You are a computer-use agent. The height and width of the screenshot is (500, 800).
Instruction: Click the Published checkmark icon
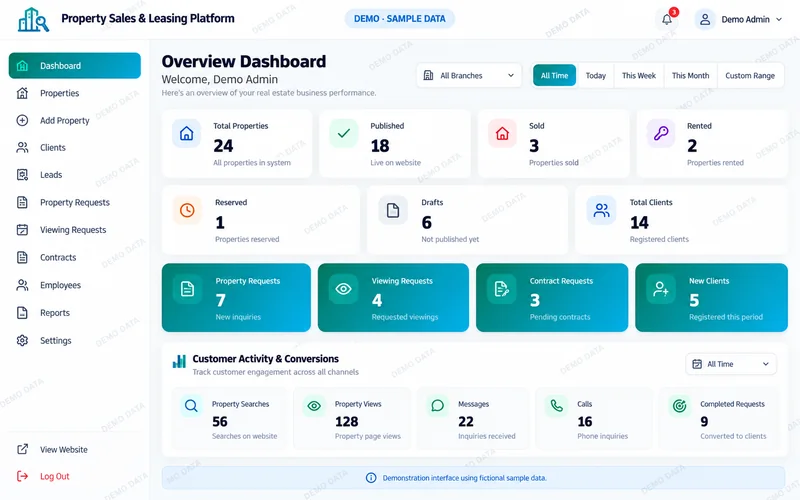(x=344, y=134)
